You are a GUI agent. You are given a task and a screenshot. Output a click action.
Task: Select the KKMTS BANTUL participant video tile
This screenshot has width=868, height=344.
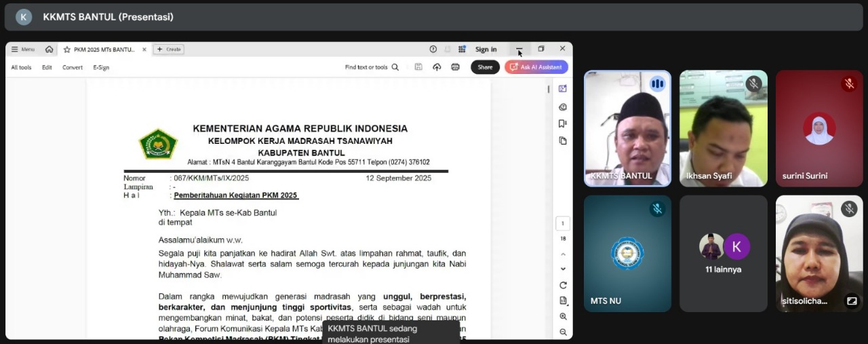628,129
